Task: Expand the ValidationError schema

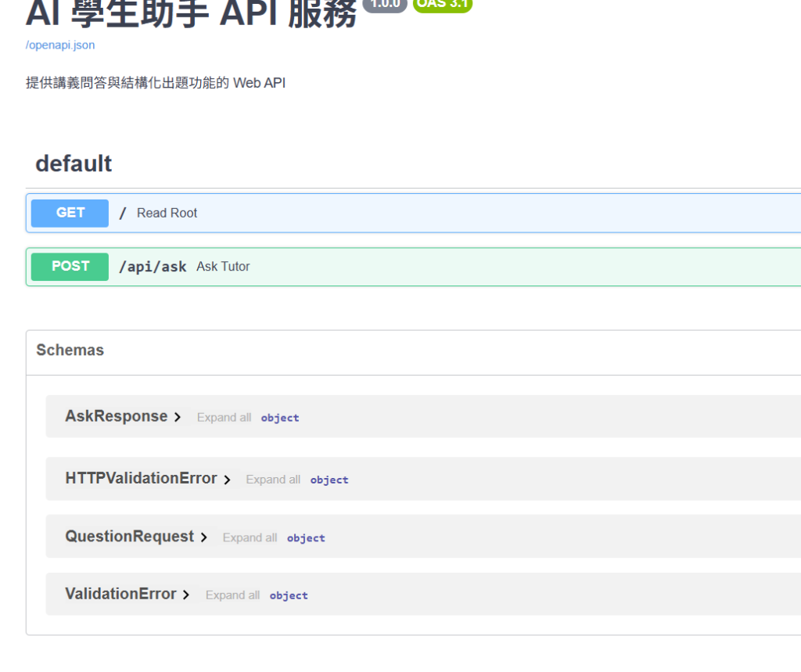Action: 120,594
